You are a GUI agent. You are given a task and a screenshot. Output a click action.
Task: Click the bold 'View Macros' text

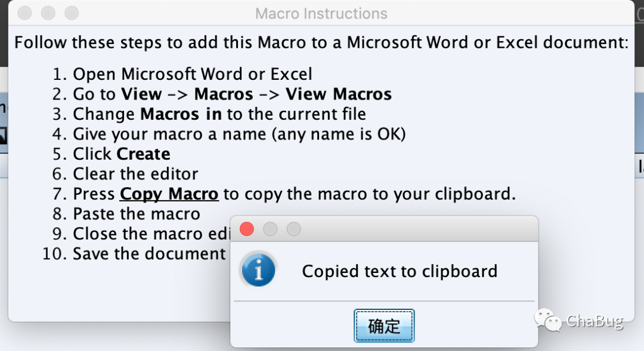(x=339, y=94)
